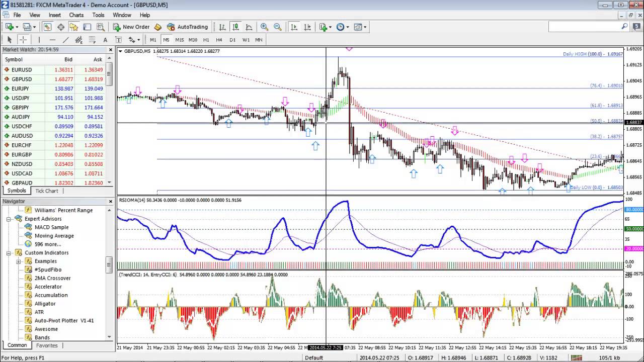Viewport: 644px width, 362px height.
Task: Pick the vertical line drawing tool
Action: (x=39, y=40)
